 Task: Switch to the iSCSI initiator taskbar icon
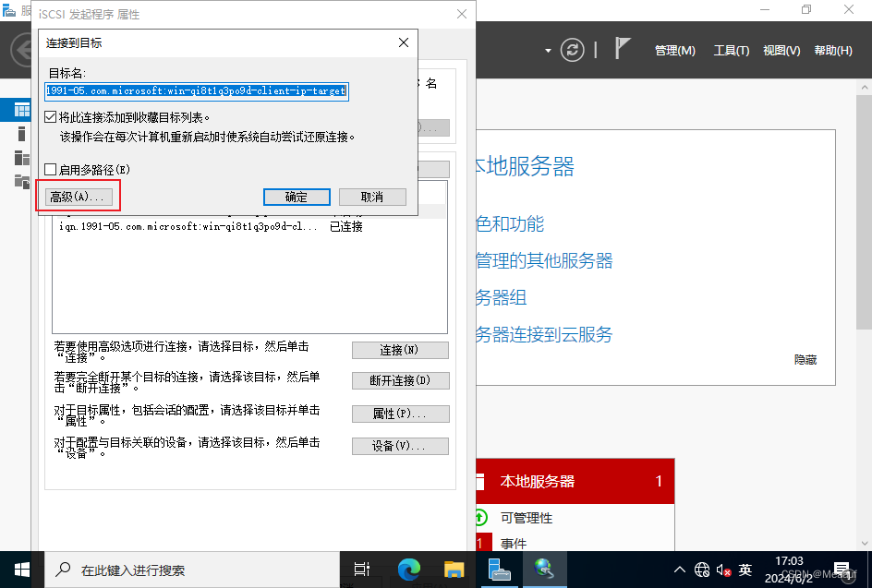(x=544, y=570)
